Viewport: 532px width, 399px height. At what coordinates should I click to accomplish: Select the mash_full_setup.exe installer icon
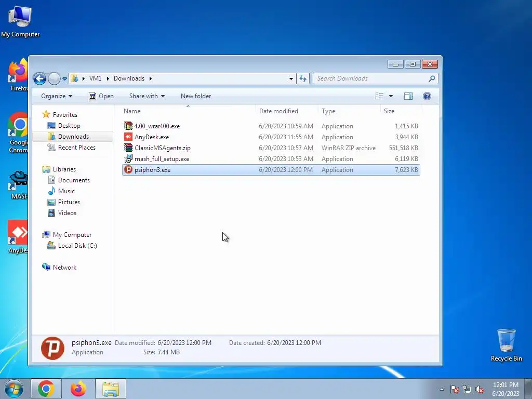coord(128,158)
